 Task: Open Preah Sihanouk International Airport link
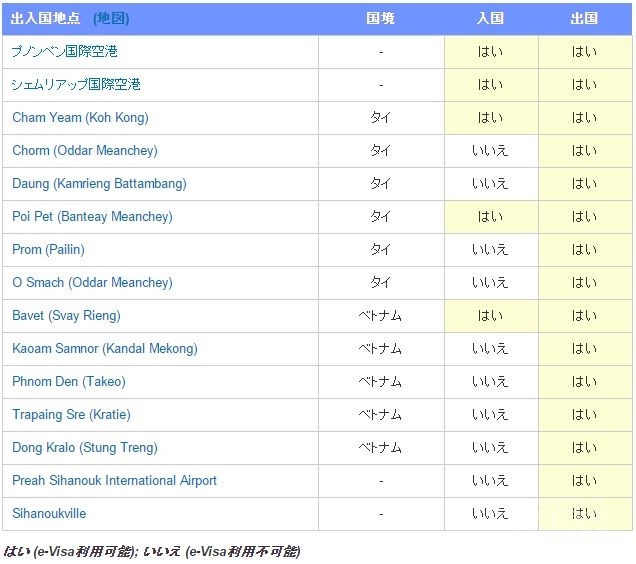114,481
